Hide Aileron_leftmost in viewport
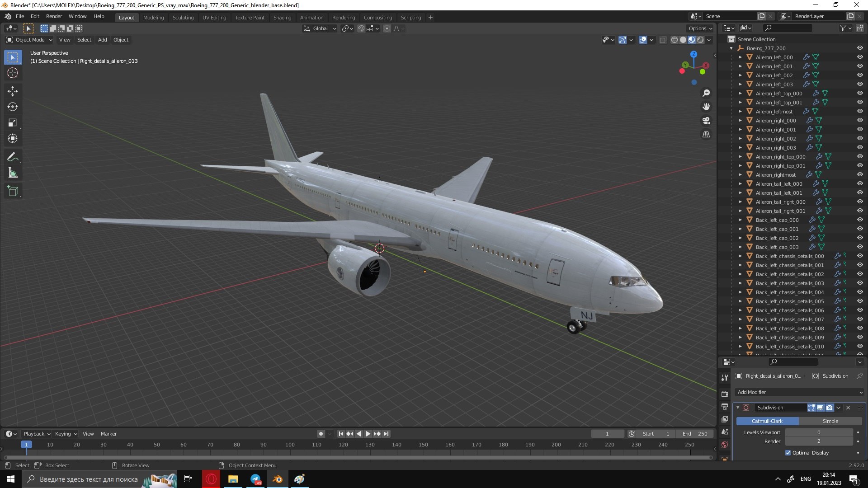Image resolution: width=868 pixels, height=488 pixels. 860,111
